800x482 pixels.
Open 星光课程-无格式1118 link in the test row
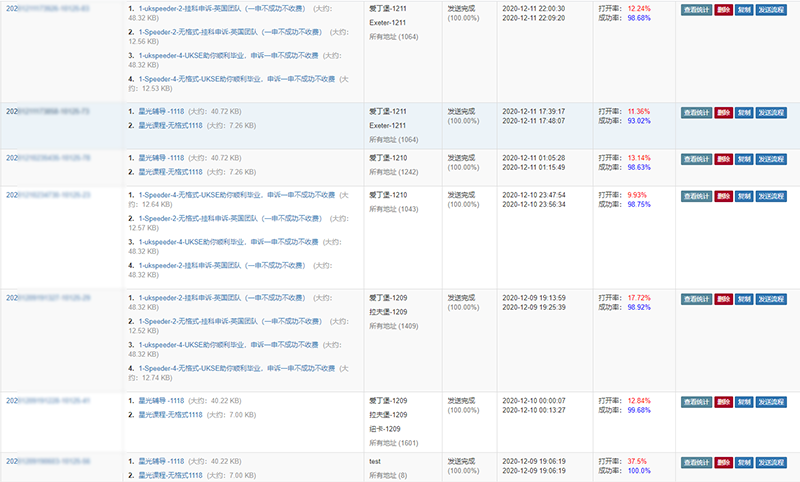point(174,476)
